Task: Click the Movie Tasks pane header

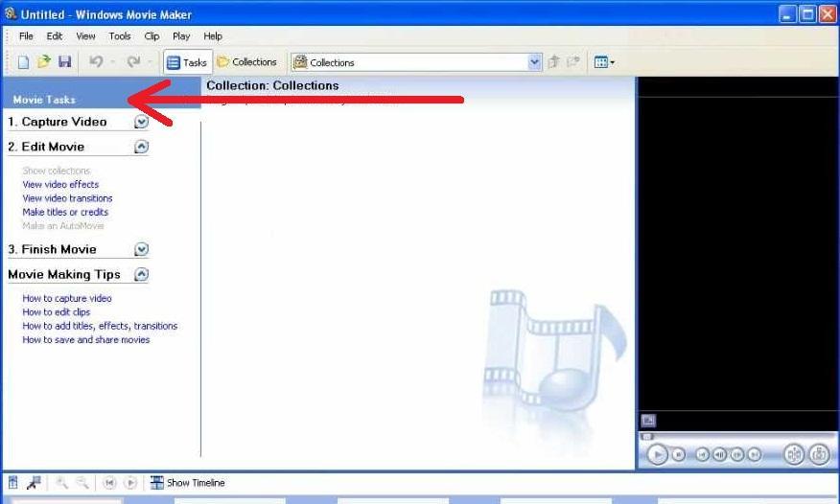Action: tap(102, 94)
